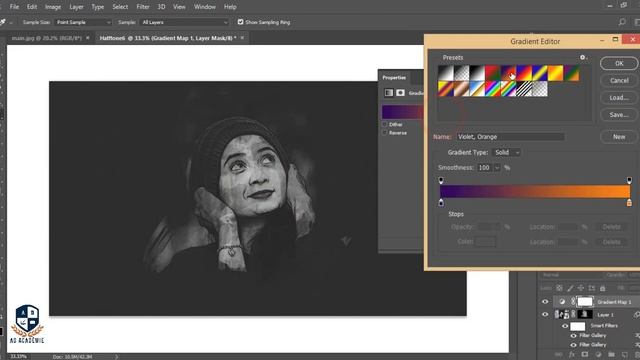Select the Gradient Map 1 layer mask thumbnail
Viewport: 640px width, 360px height.
click(x=585, y=302)
